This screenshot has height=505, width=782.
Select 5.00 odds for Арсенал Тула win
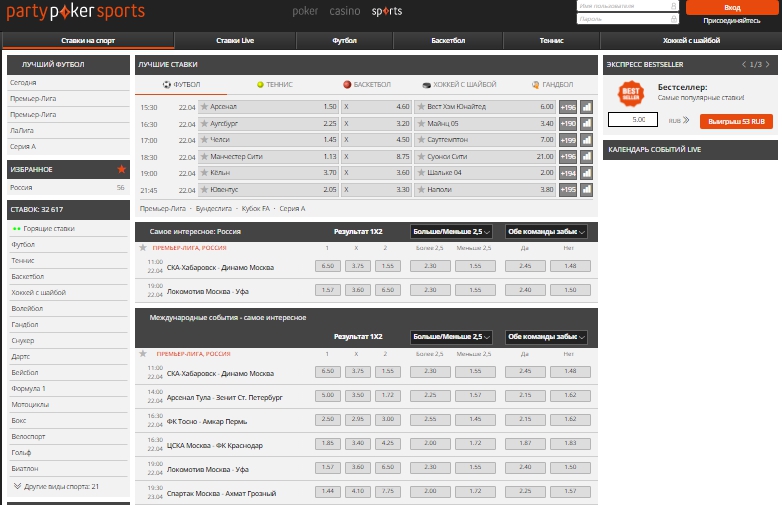tap(328, 395)
